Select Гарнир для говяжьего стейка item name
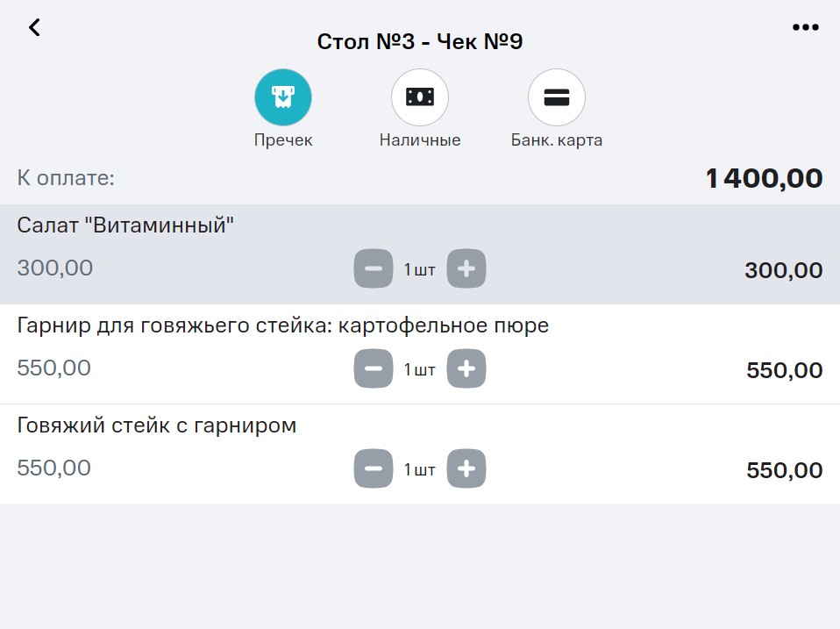The height and width of the screenshot is (629, 840). [x=283, y=325]
